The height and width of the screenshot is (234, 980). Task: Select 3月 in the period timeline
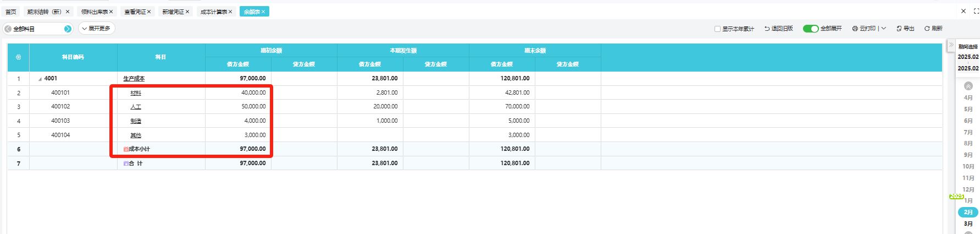click(x=968, y=224)
